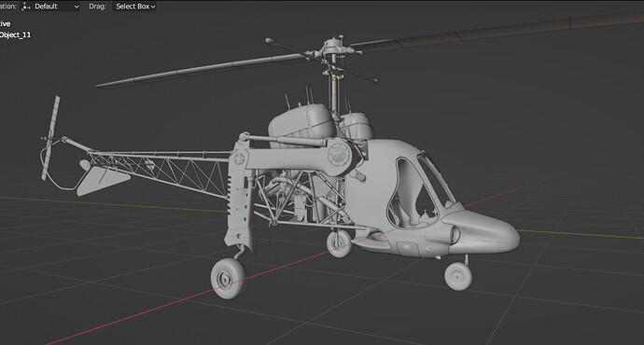Select the front nose landing wheel
The image size is (644, 345).
point(458,276)
